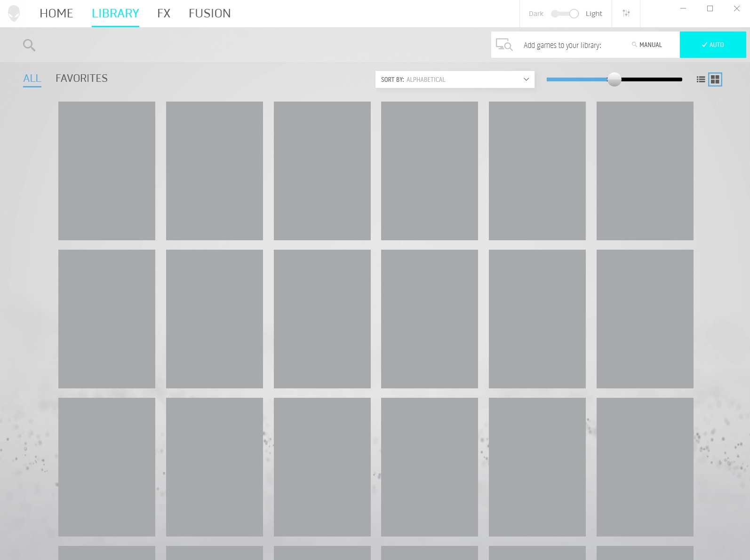
Task: Select the Light theme label
Action: coord(594,14)
